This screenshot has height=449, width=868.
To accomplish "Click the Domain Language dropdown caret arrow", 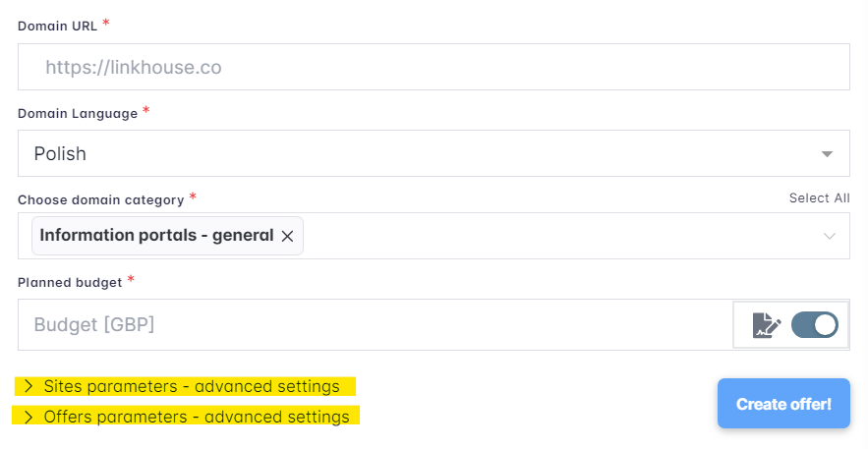I will click(828, 154).
